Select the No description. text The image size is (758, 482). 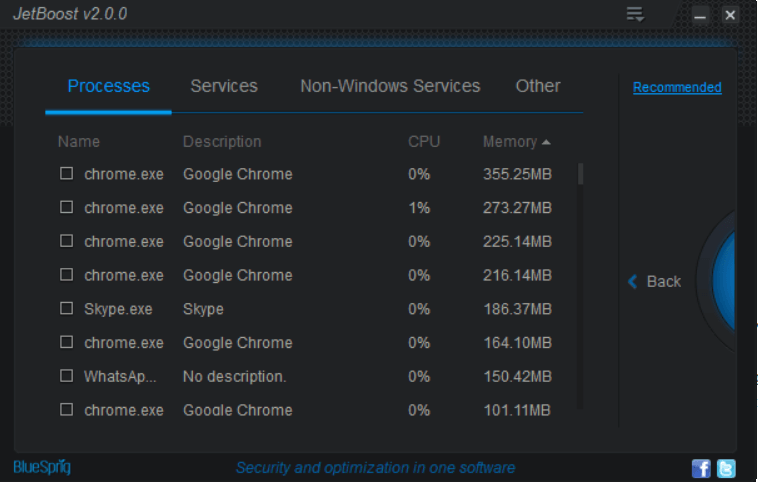[x=234, y=377]
